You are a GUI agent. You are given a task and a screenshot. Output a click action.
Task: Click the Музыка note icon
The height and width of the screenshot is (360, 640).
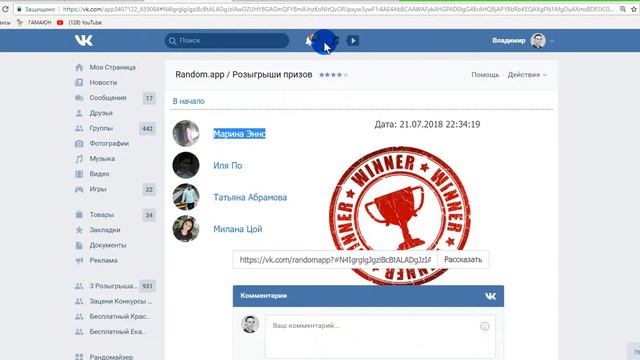(x=79, y=159)
